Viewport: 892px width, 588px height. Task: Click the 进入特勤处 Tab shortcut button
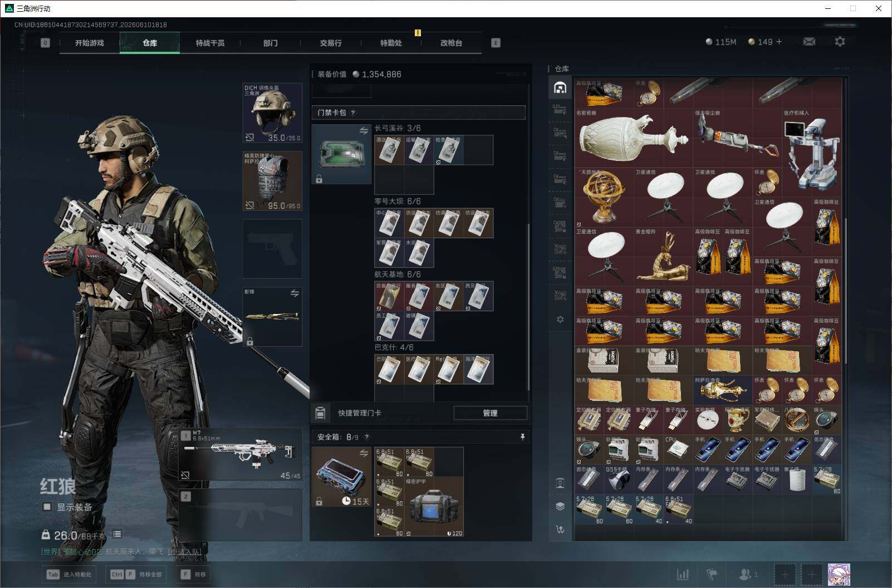pos(69,575)
